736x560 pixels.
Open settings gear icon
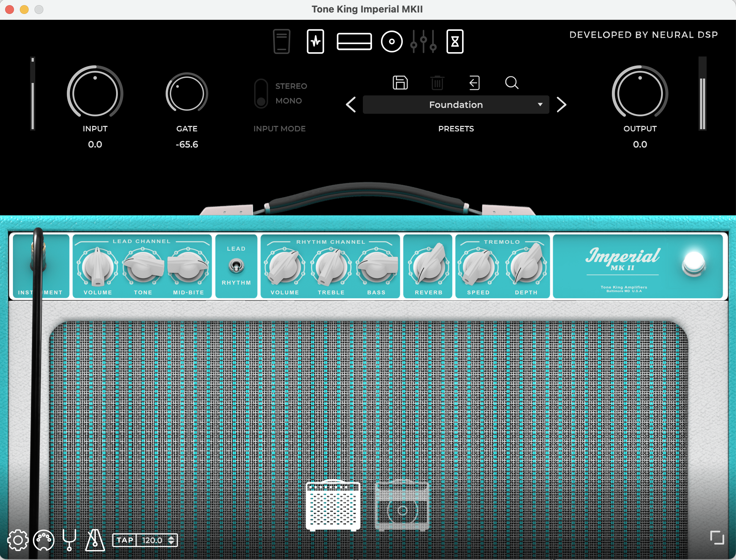(18, 540)
